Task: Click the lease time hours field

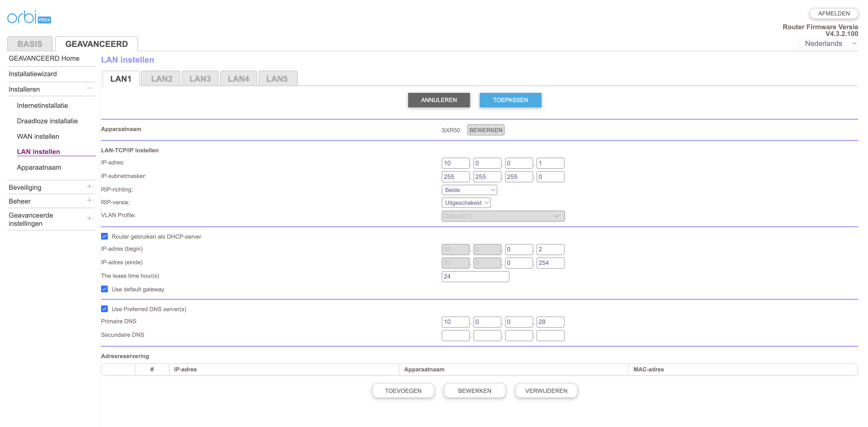Action: [475, 276]
